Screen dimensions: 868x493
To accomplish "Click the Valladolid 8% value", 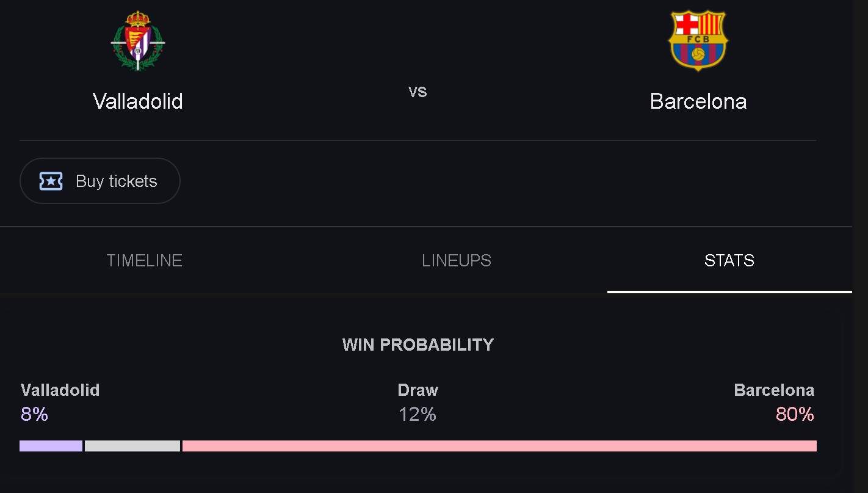I will 34,414.
